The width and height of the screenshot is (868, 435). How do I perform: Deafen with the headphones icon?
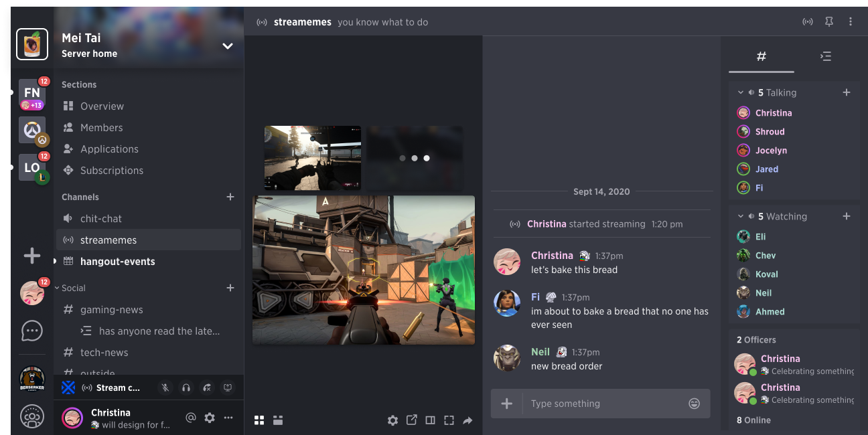click(186, 387)
